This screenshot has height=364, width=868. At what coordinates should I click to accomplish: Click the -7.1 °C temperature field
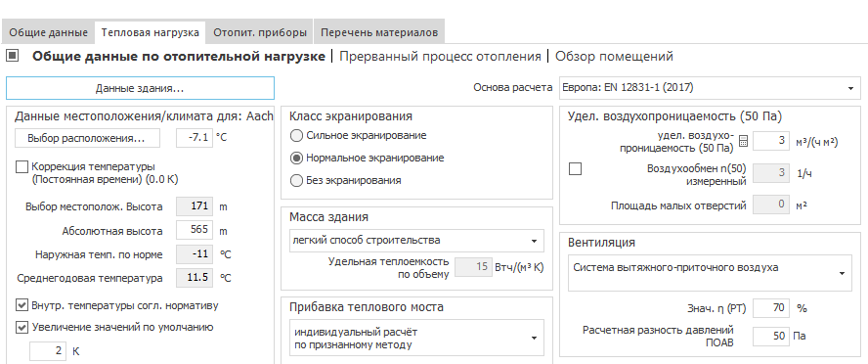[x=195, y=137]
